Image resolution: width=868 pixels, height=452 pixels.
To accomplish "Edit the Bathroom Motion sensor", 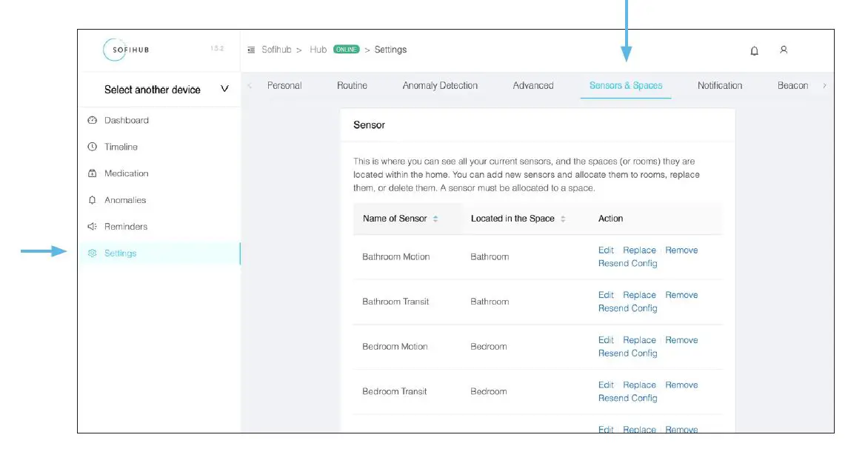I will [x=606, y=250].
